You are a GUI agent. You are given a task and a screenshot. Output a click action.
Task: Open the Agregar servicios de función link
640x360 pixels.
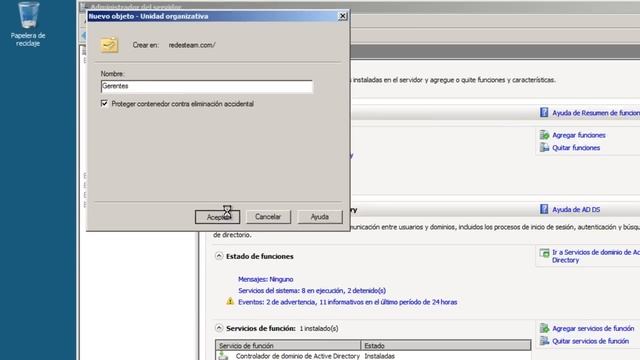pyautogui.click(x=593, y=328)
